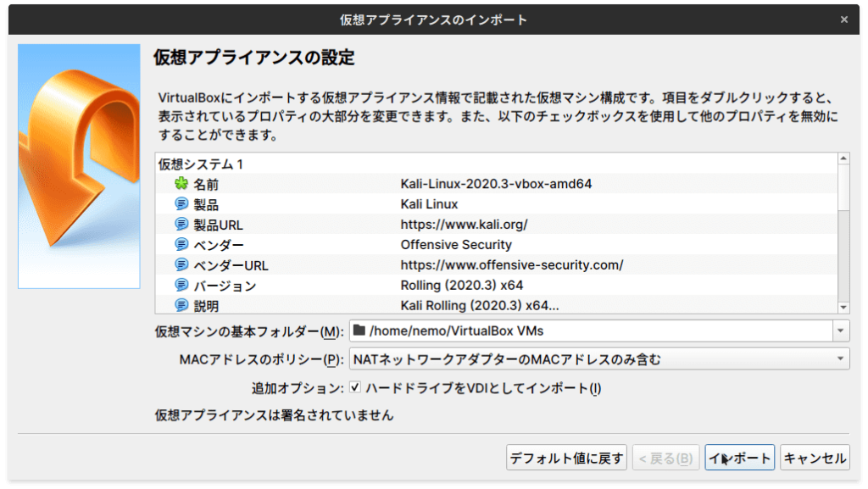Select the Kali Rolling (2020.3) x64... description
868x489 pixels.
pyautogui.click(x=480, y=305)
